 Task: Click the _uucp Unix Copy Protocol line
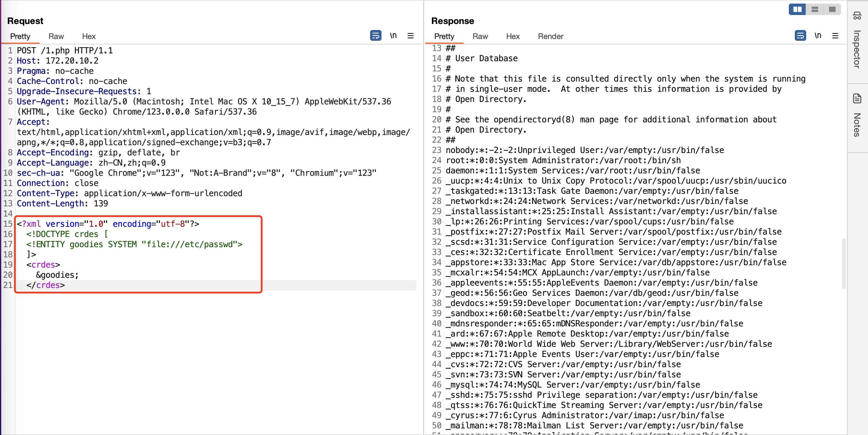[616, 181]
